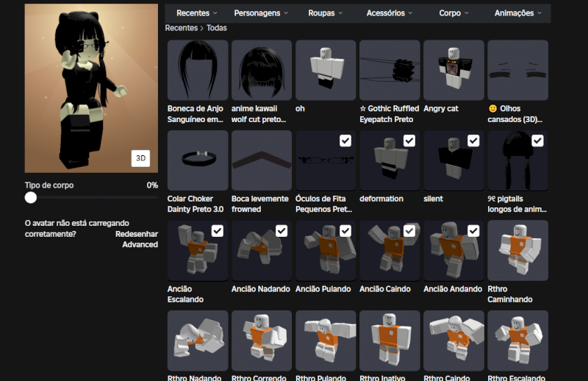Choose Olhos cansados (3D) face item
The width and height of the screenshot is (588, 381).
(x=518, y=70)
